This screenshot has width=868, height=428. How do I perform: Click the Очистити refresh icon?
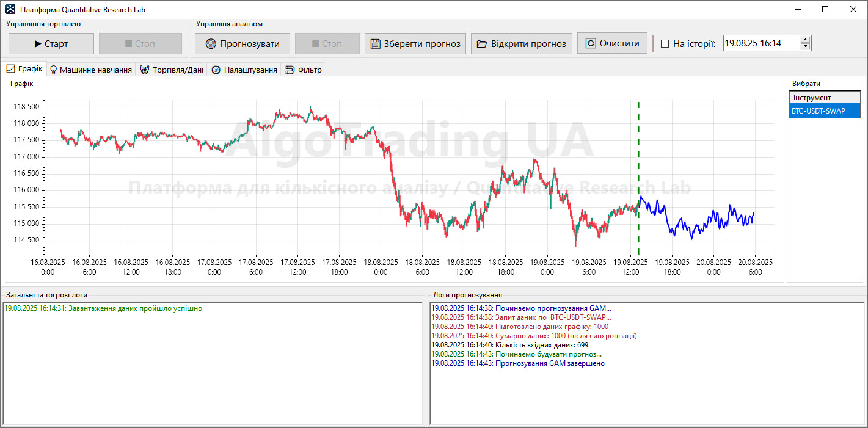pyautogui.click(x=590, y=43)
